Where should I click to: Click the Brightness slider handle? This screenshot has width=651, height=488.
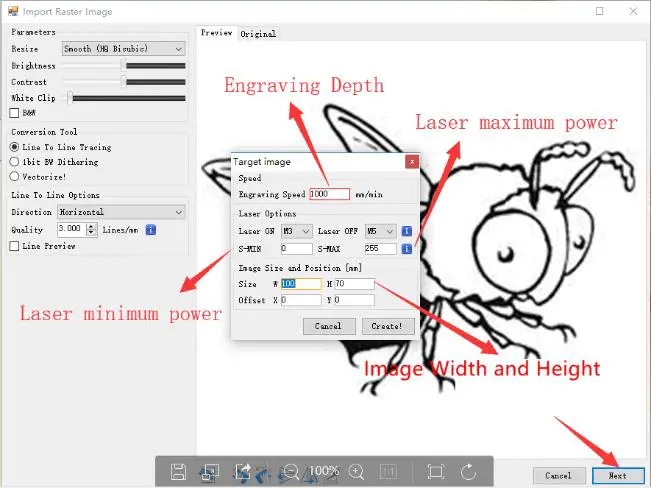[123, 66]
